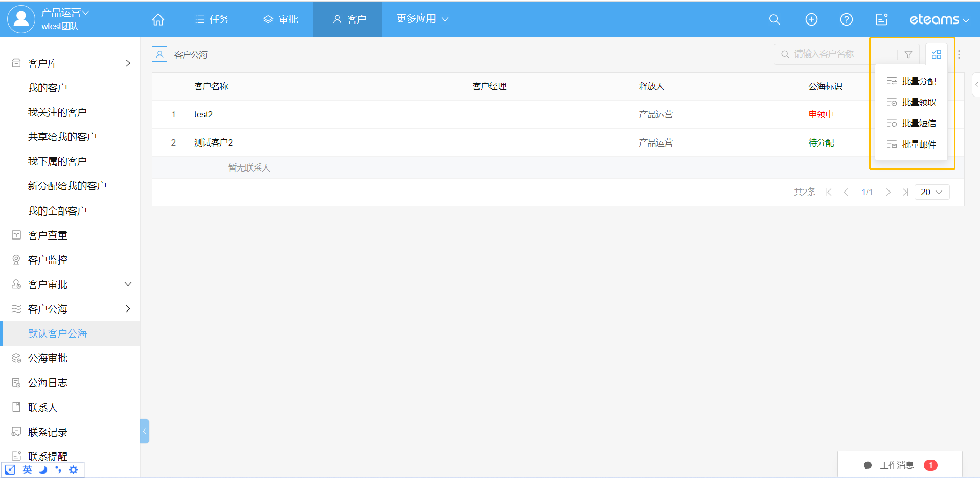
Task: Open the page size 20 dropdown
Action: [931, 192]
